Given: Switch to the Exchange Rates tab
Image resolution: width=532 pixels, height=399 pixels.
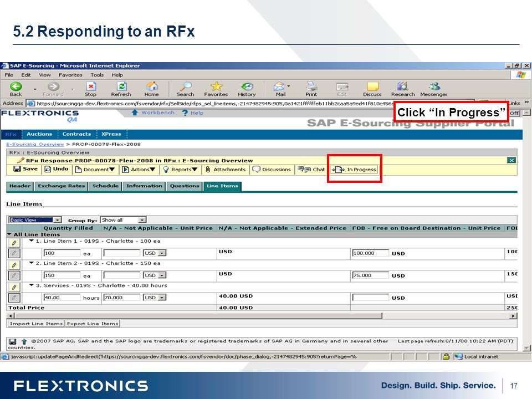Looking at the screenshot, I should 61,186.
